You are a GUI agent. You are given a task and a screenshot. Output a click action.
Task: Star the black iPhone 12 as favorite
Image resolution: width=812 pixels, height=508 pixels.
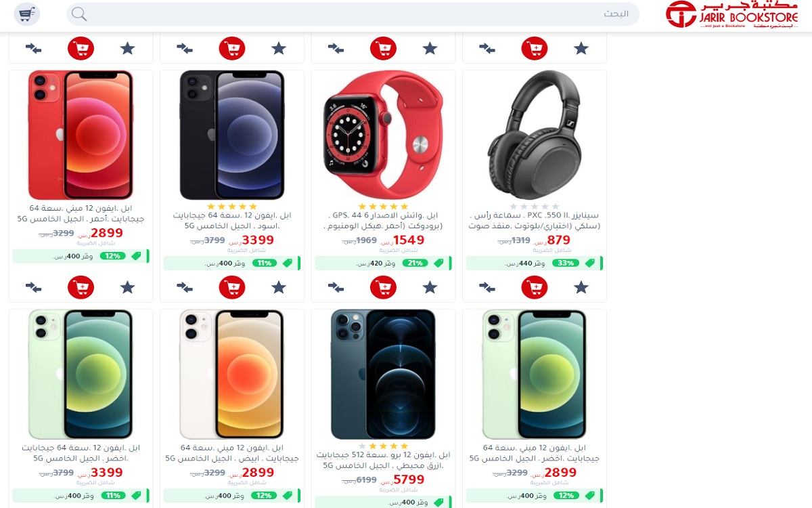point(279,288)
